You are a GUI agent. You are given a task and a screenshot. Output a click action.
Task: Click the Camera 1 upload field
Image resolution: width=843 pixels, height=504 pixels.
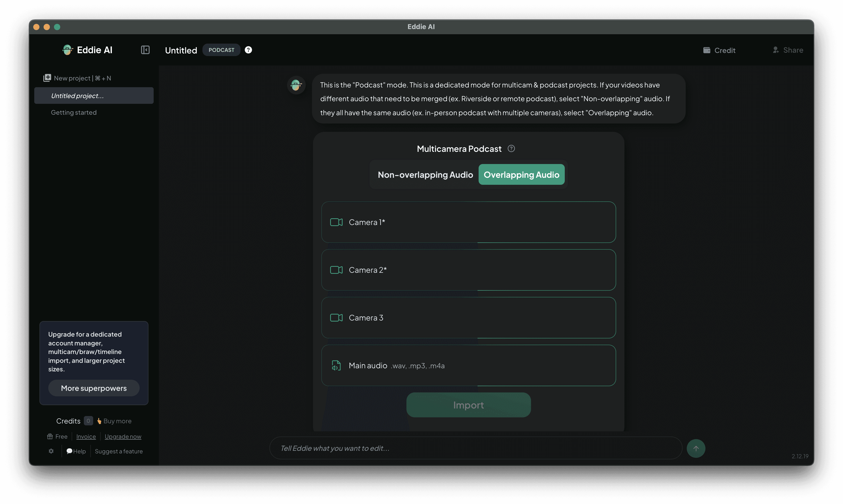pos(468,222)
